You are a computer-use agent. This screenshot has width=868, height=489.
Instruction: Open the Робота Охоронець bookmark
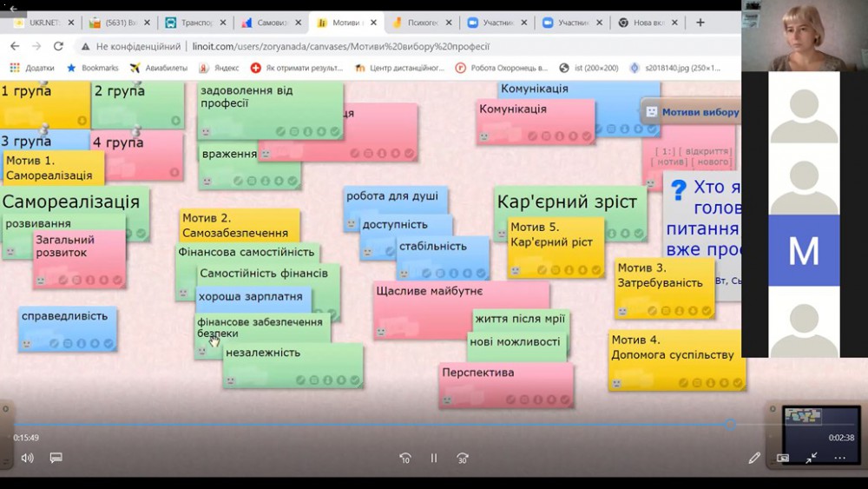tap(502, 68)
